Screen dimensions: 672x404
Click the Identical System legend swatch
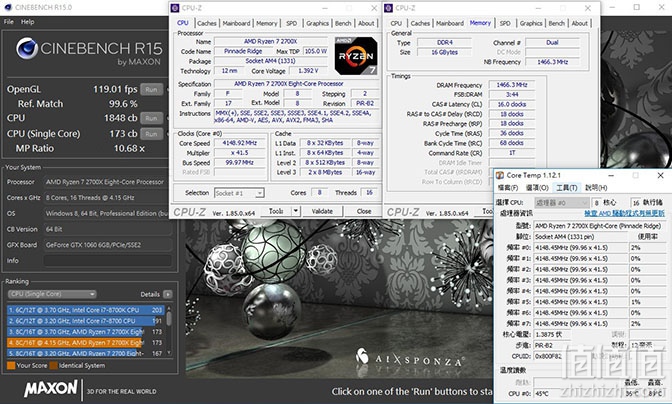54,365
